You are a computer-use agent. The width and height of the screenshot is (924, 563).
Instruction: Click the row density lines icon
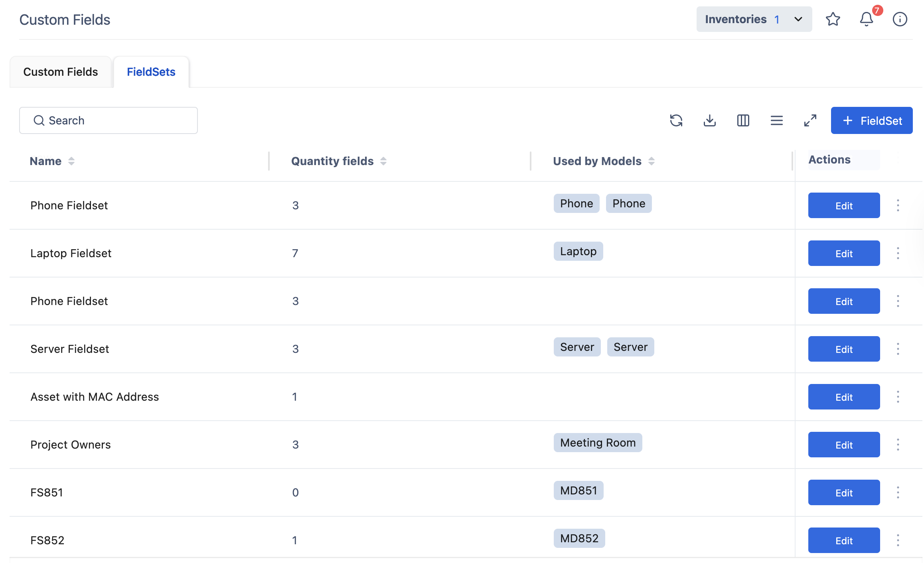pos(776,120)
